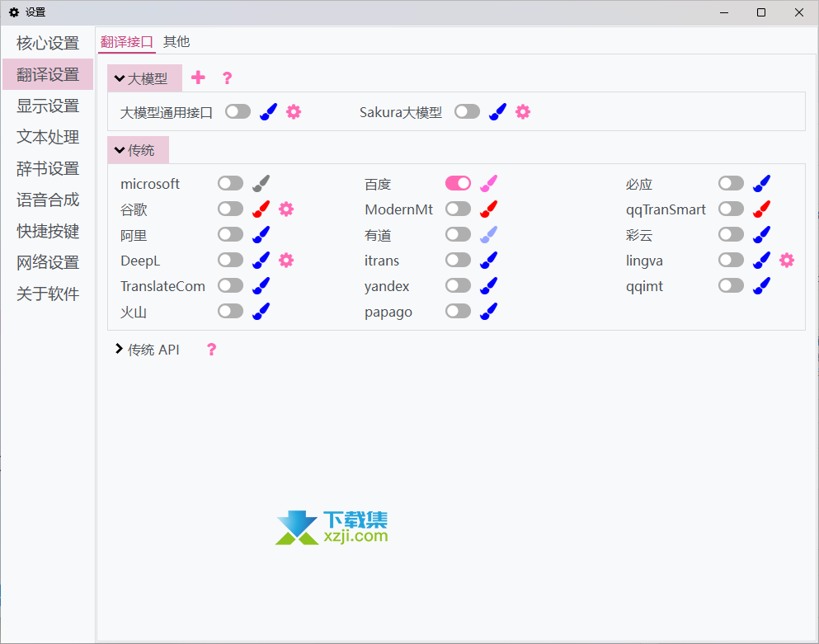Click the blue brush icon for DeepL
Image resolution: width=819 pixels, height=644 pixels.
[x=261, y=260]
